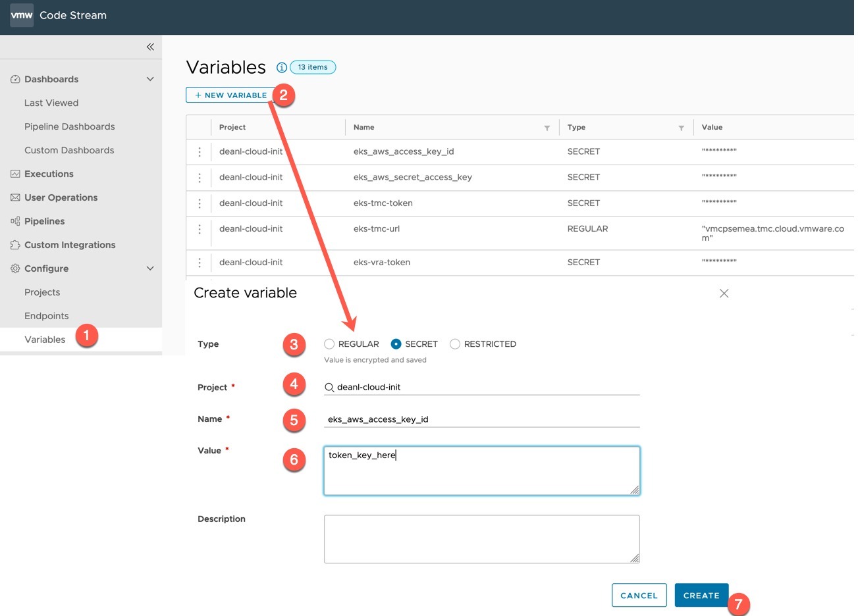Collapse the Dashboards section chevron

150,79
